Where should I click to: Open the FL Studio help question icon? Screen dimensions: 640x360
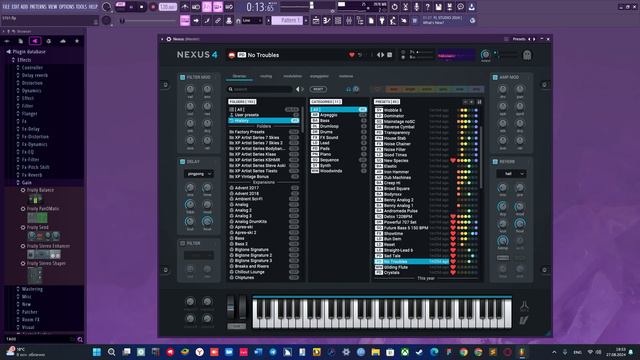pyautogui.click(x=427, y=7)
